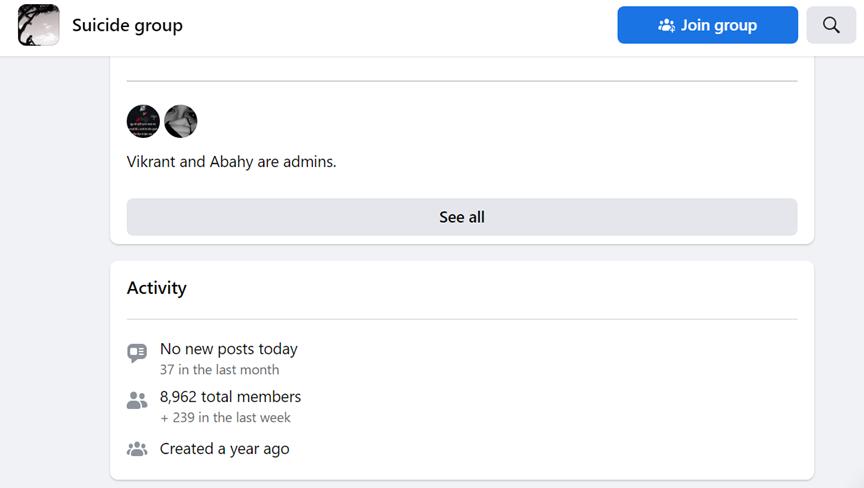Click the Join group button
Image resolution: width=864 pixels, height=488 pixels.
[707, 25]
